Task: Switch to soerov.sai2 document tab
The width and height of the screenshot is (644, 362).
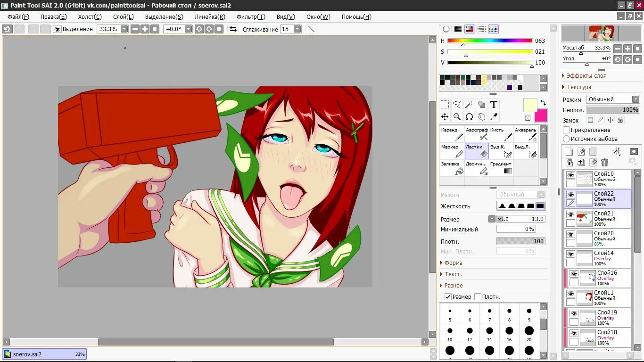Action: click(x=44, y=354)
